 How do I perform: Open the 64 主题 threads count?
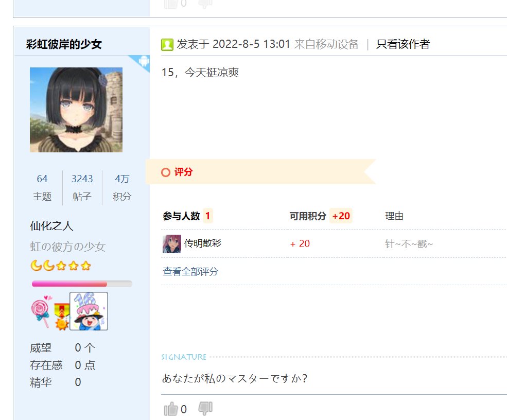click(42, 187)
